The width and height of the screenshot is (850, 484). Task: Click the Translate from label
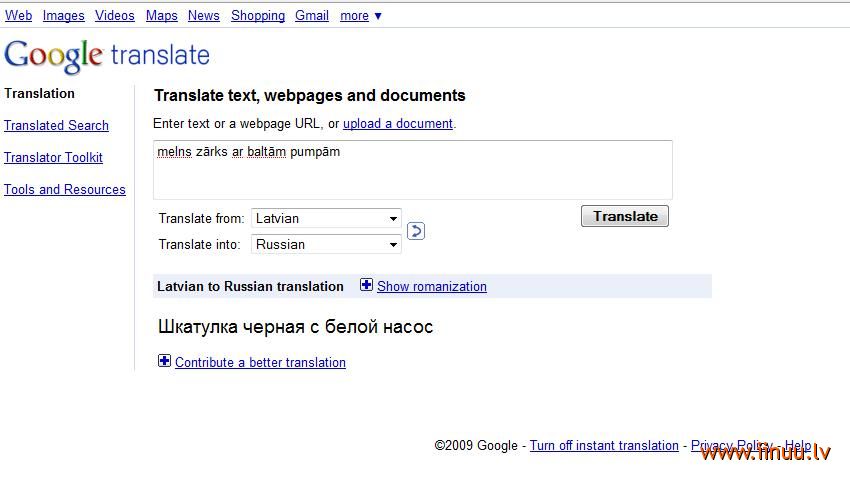(x=201, y=218)
